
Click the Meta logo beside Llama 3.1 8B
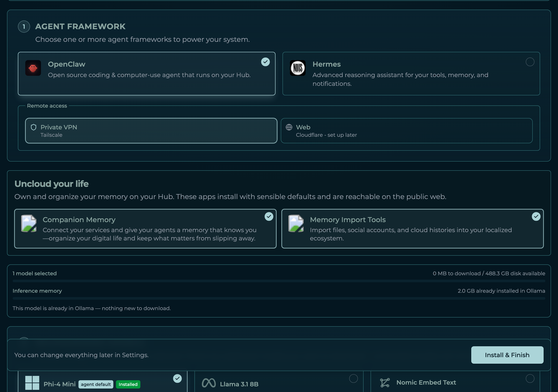click(209, 383)
